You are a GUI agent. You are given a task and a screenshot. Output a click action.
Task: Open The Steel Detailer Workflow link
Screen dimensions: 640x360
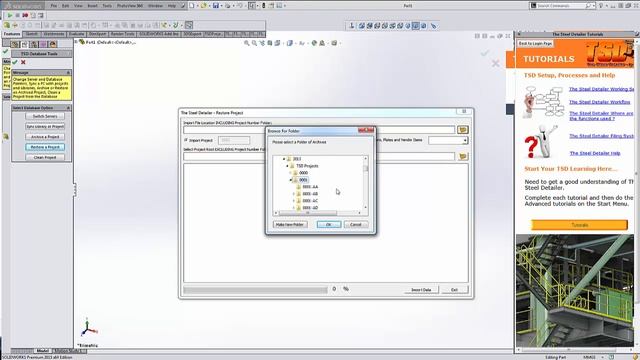pyautogui.click(x=600, y=102)
